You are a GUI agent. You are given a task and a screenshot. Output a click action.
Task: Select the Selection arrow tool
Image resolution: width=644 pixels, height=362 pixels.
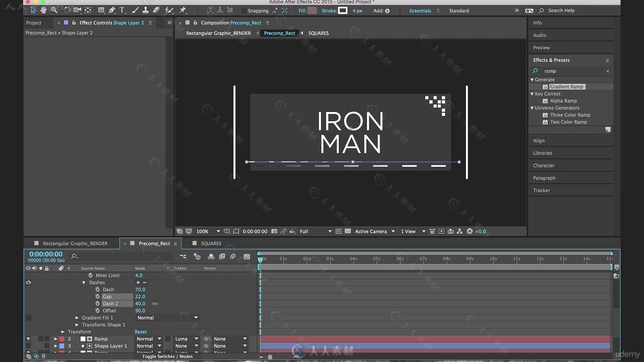(x=33, y=10)
